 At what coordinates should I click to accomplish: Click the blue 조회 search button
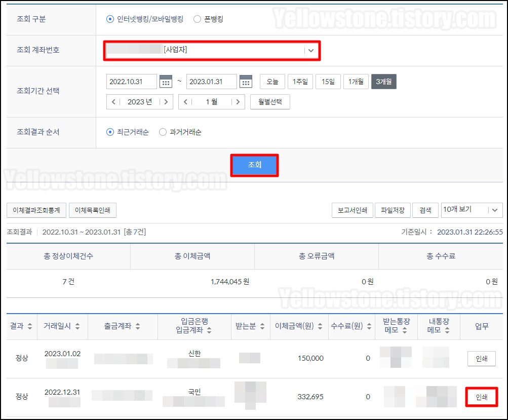[254, 165]
